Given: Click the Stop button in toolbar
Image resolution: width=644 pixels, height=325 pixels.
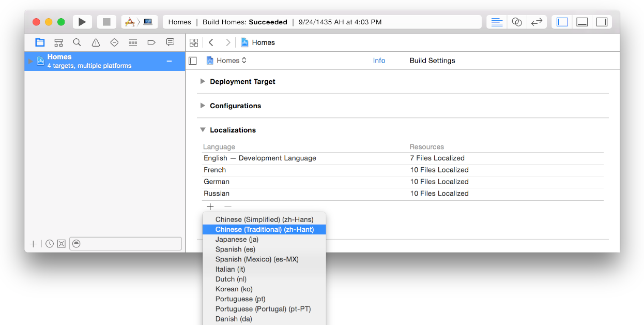Looking at the screenshot, I should (106, 22).
